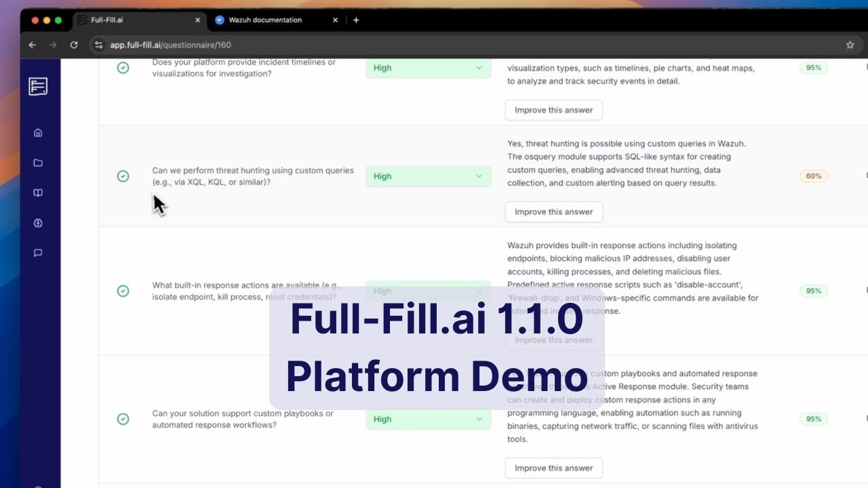Open the chat feedback icon in sidebar
Viewport: 868px width, 488px height.
point(38,253)
